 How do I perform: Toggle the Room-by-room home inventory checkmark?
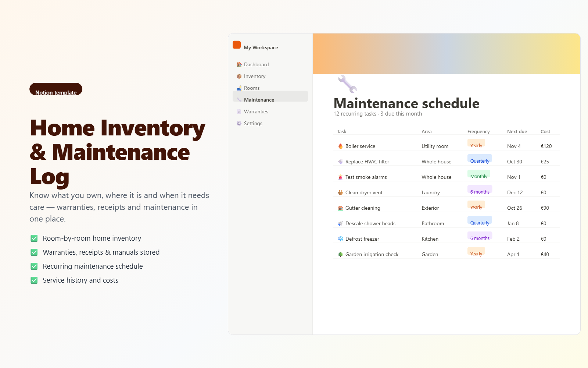(34, 238)
